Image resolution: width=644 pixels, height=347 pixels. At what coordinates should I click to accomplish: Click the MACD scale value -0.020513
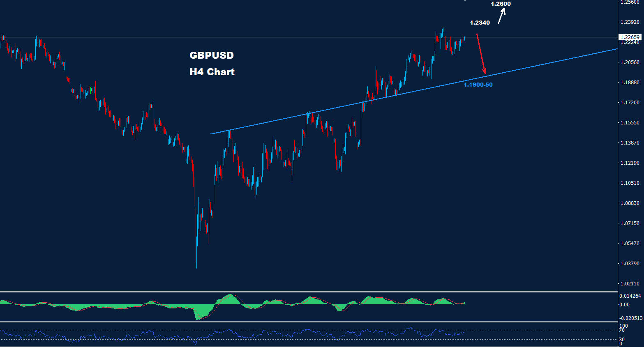tap(630, 318)
